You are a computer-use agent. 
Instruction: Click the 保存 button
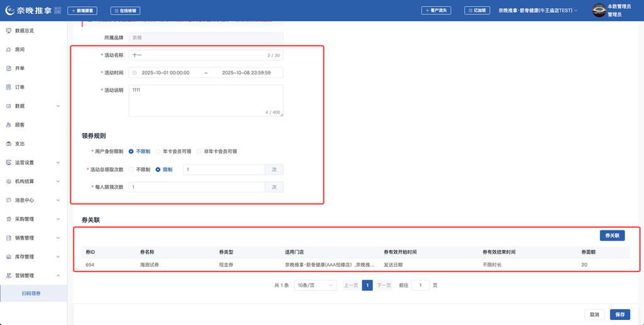point(619,314)
